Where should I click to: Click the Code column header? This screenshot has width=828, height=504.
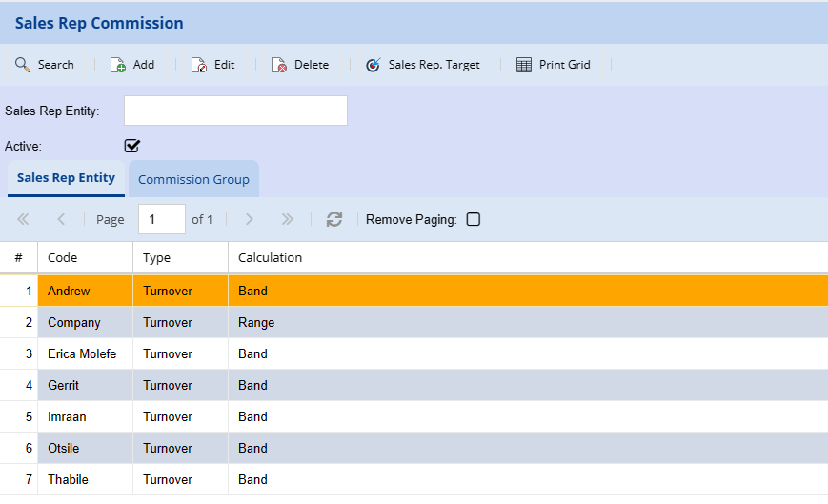[x=63, y=257]
